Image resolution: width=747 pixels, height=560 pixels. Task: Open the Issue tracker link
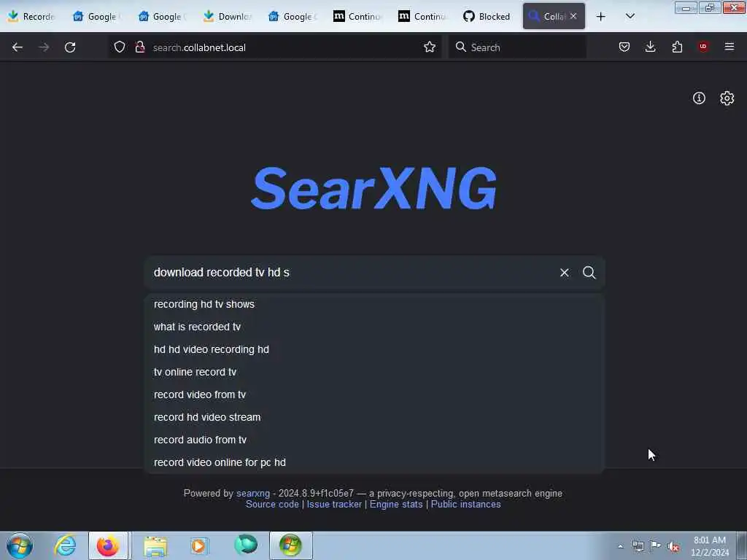[334, 505]
